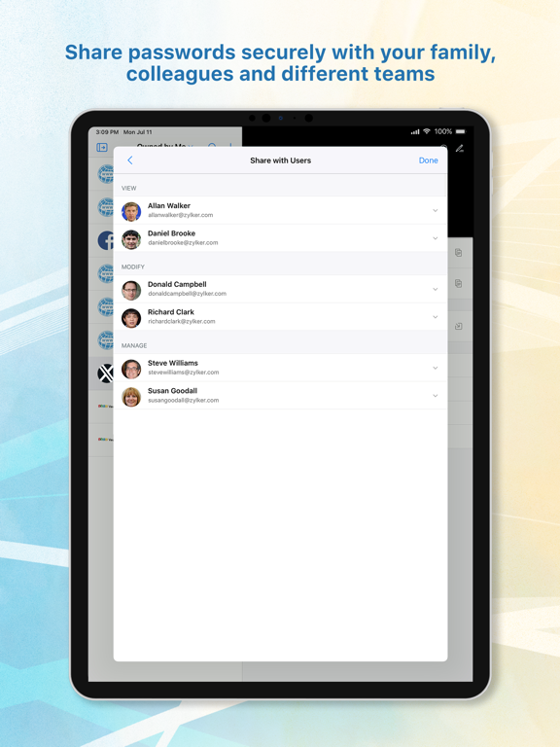Select Steve Williams's avatar photo
Viewport: 560px width, 747px height.
pos(131,370)
